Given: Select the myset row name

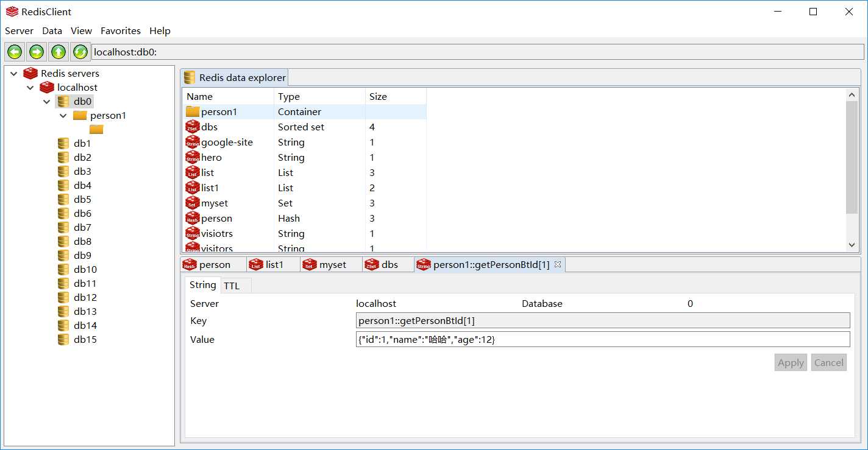Looking at the screenshot, I should click(x=215, y=203).
